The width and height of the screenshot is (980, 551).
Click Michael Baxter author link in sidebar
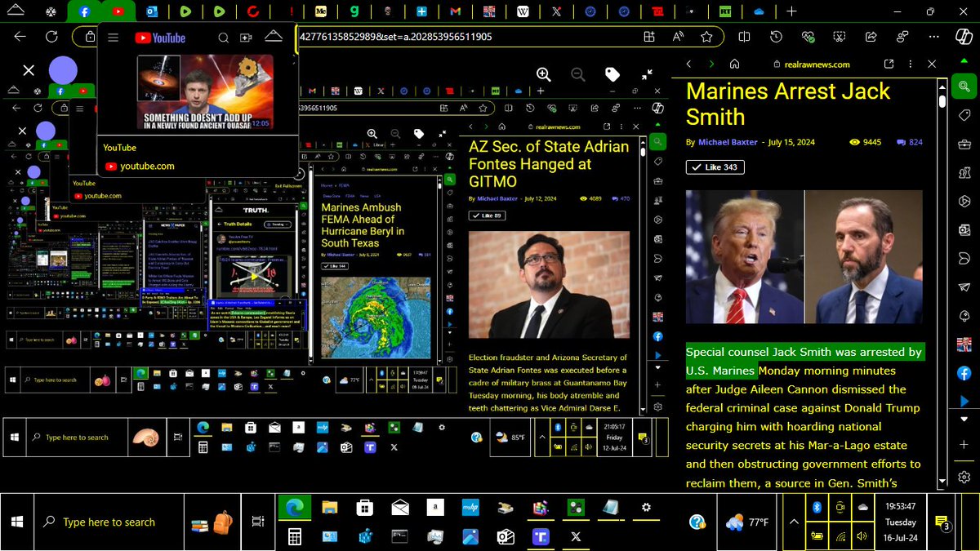point(728,142)
